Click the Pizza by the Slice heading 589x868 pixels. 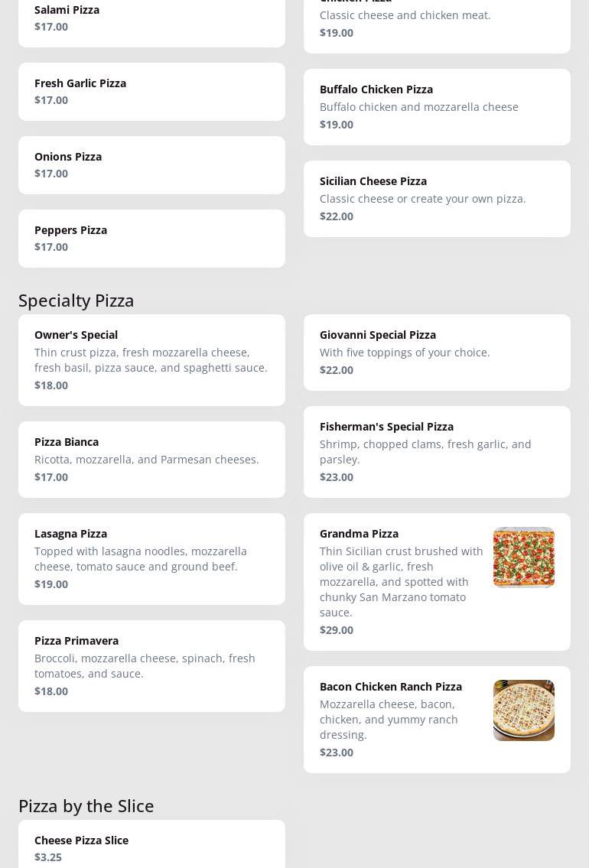86,806
